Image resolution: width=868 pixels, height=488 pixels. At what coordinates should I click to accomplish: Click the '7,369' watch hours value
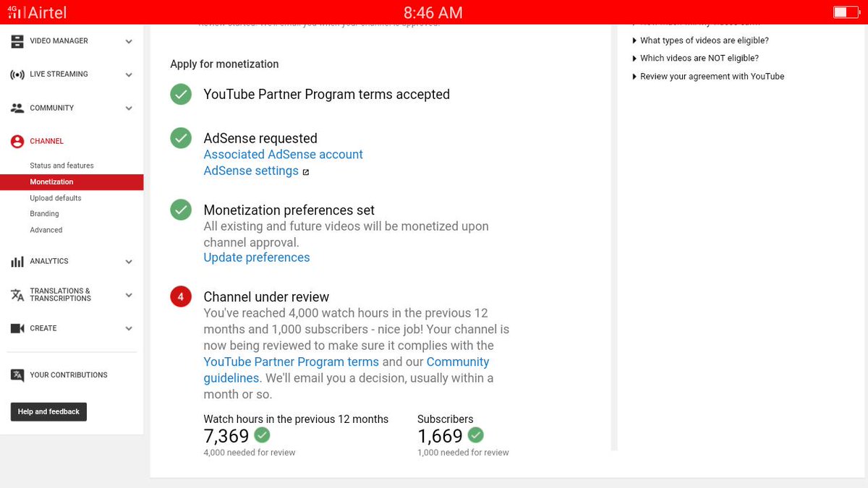click(226, 436)
